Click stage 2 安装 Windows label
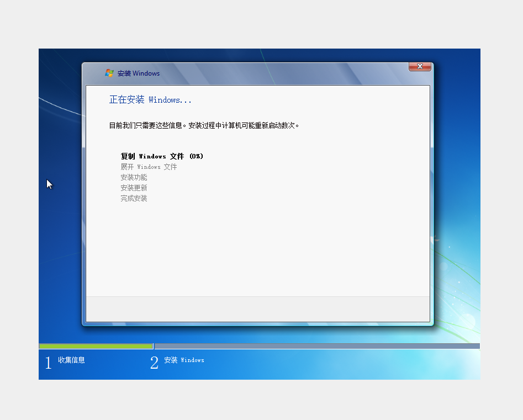 coord(184,360)
